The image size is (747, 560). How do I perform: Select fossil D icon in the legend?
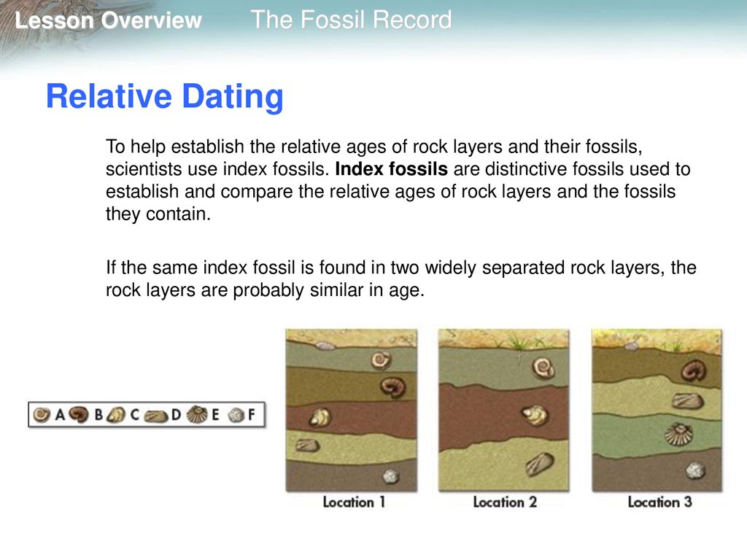156,416
